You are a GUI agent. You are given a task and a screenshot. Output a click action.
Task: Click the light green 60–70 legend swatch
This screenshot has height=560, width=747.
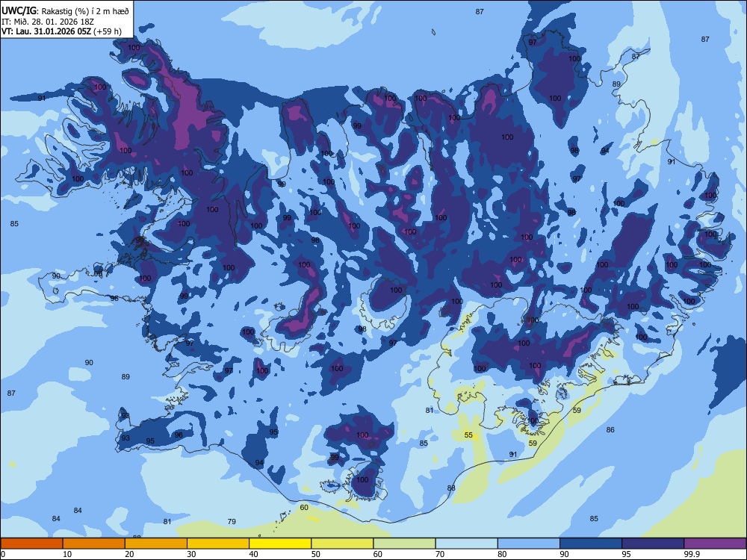[404, 544]
